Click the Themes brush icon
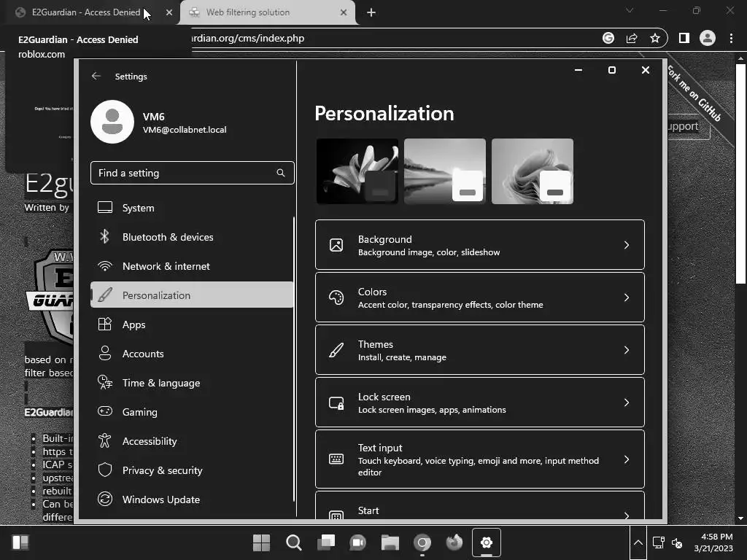 336,350
